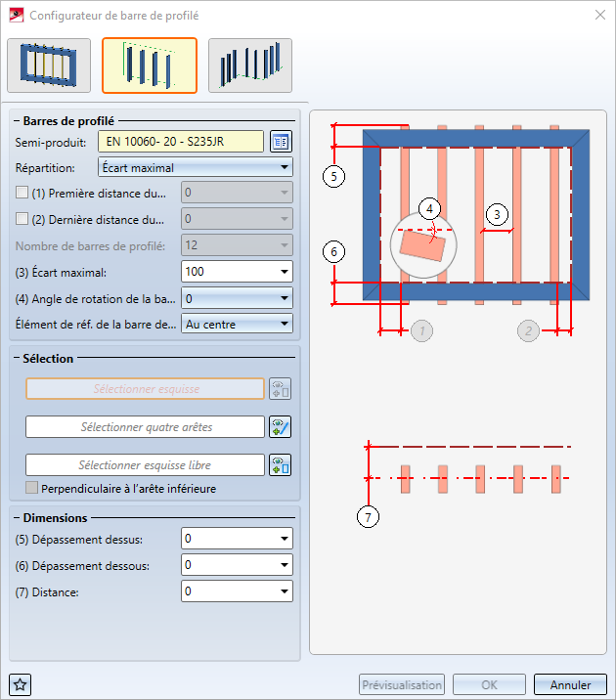Click the Sélectionner quatre arêtes button
The image size is (616, 700).
click(145, 427)
